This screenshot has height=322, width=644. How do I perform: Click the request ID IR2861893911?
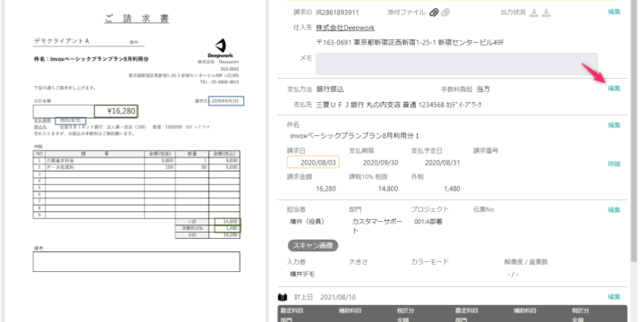click(337, 13)
